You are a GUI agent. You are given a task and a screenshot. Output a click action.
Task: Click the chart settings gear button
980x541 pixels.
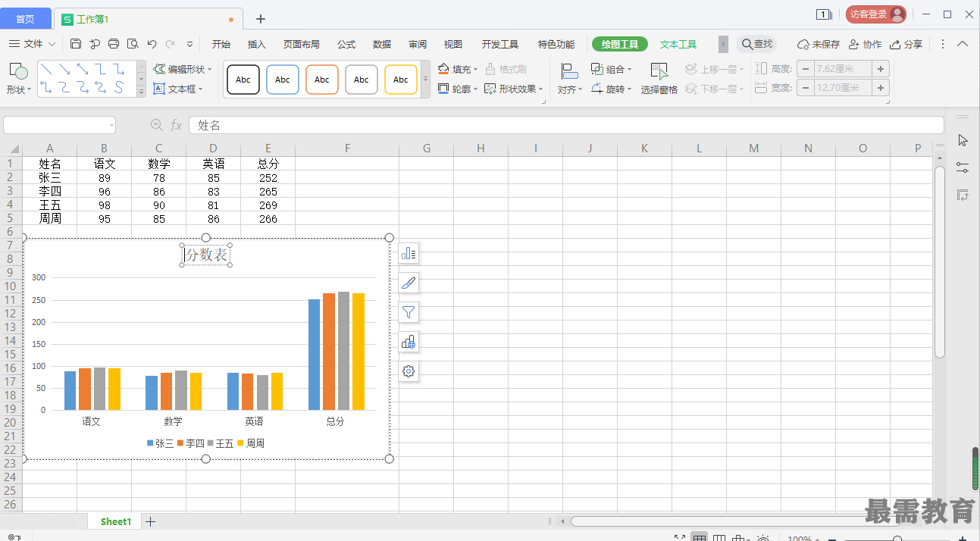click(x=409, y=371)
